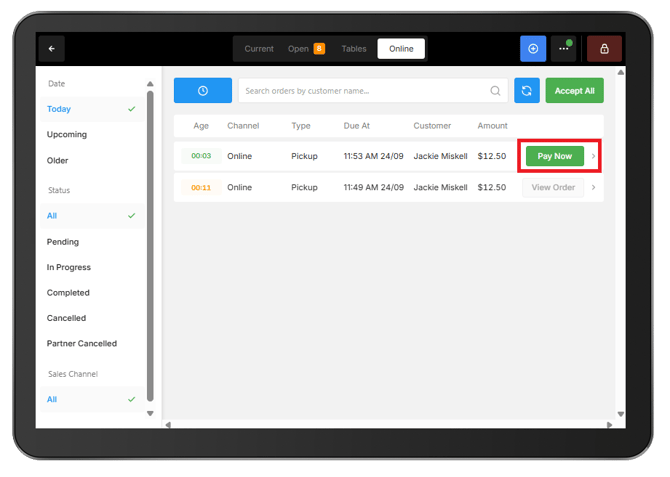Switch to Current tab
This screenshot has width=670, height=477.
click(x=259, y=49)
